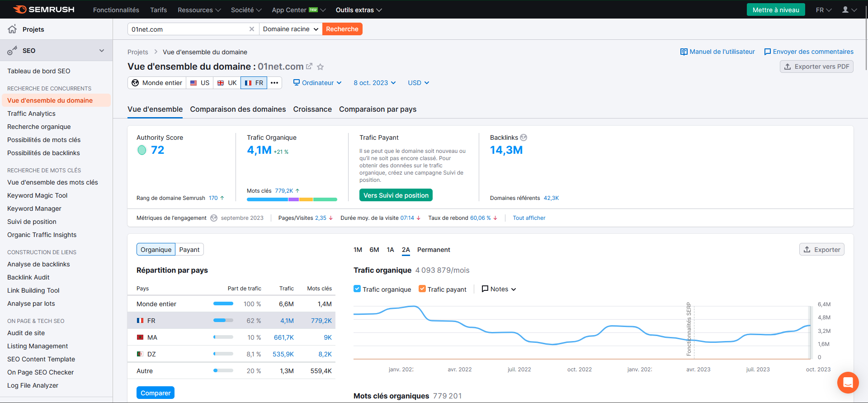Click the Algeria flag in DZ row
The height and width of the screenshot is (403, 868).
pos(140,354)
